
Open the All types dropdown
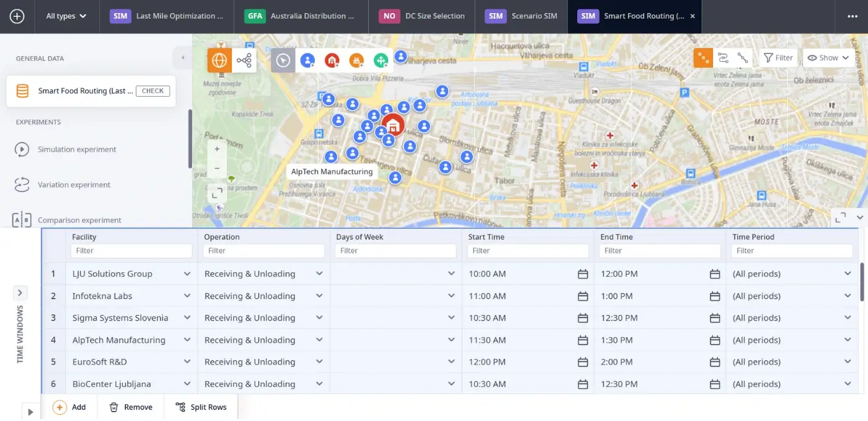66,16
